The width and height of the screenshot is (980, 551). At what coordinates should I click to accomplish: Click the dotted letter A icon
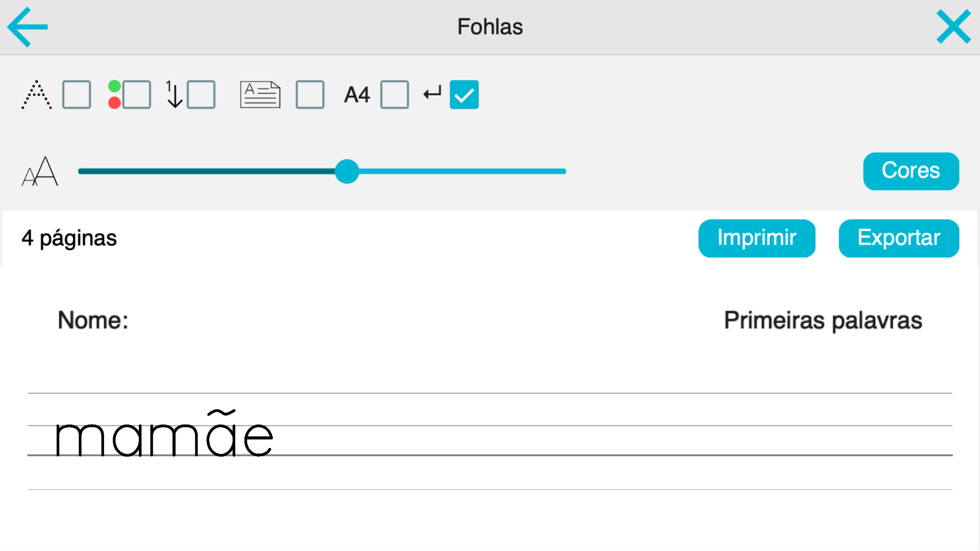coord(36,95)
